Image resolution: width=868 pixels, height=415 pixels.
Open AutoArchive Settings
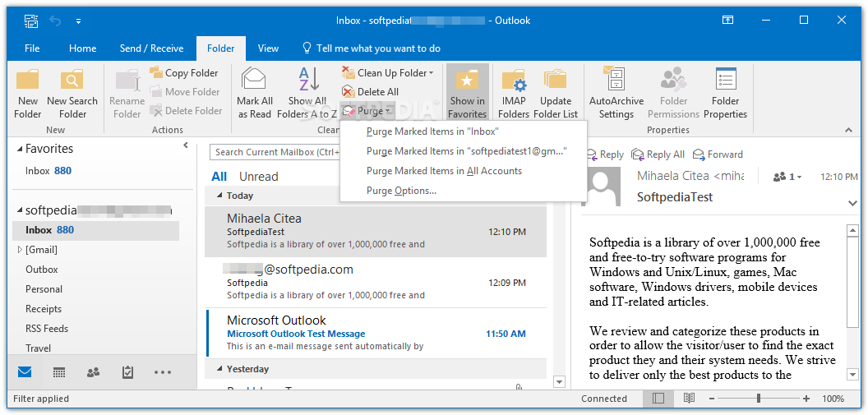tap(616, 94)
